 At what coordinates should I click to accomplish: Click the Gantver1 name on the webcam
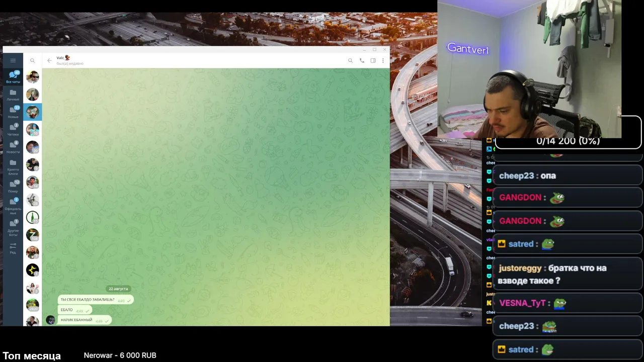[468, 49]
